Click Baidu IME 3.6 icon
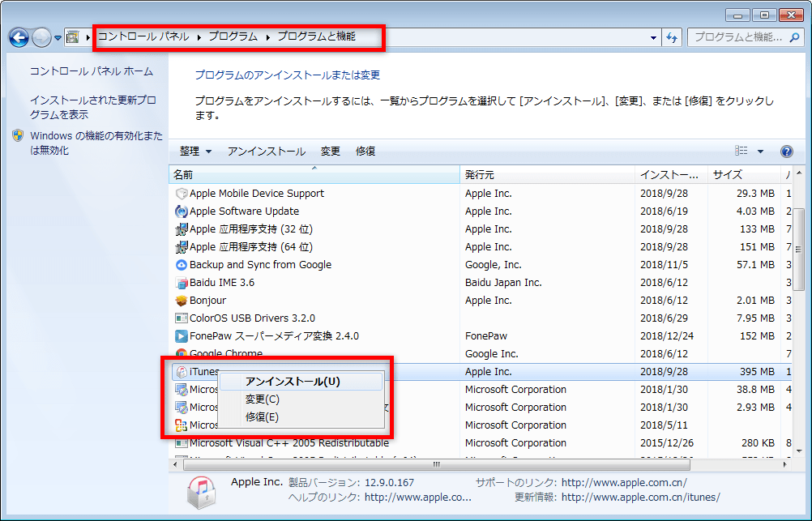The width and height of the screenshot is (812, 521). [182, 283]
